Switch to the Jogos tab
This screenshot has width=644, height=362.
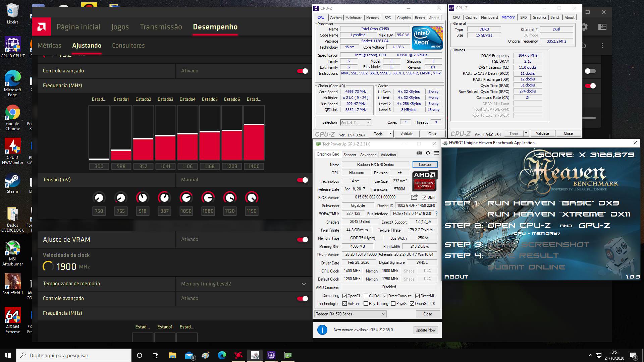coord(120,27)
